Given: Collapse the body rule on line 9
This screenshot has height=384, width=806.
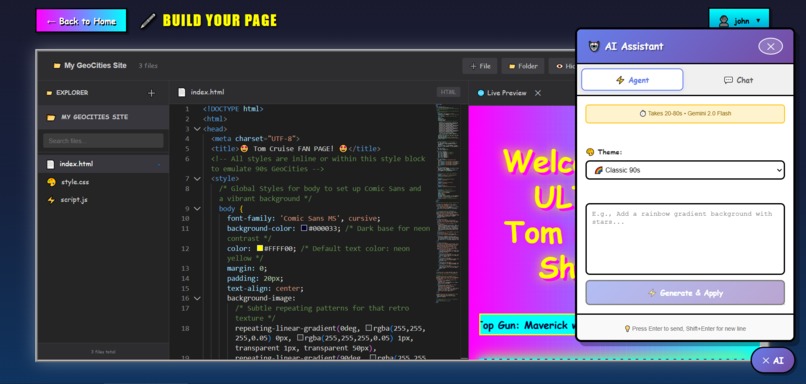Looking at the screenshot, I should click(197, 209).
